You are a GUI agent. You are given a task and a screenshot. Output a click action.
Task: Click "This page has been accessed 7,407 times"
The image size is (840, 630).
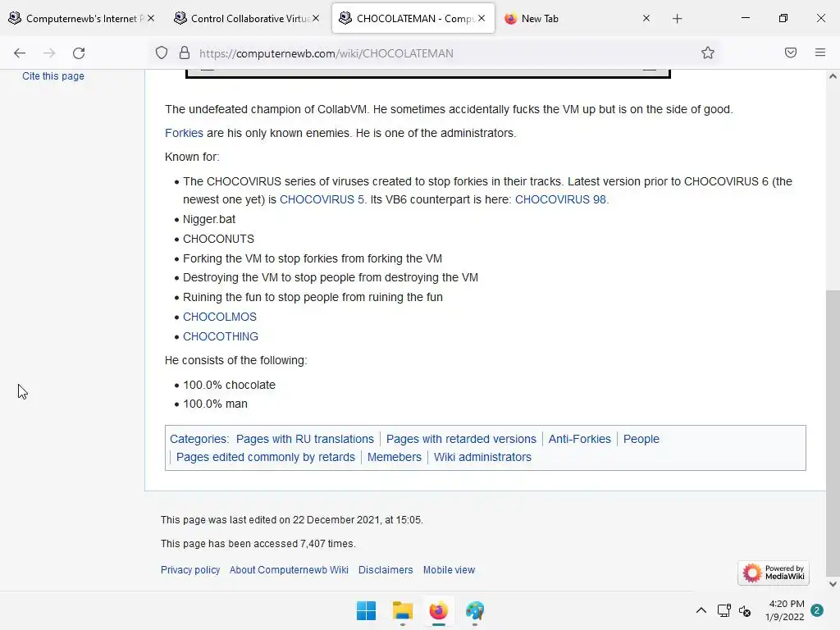(x=258, y=544)
